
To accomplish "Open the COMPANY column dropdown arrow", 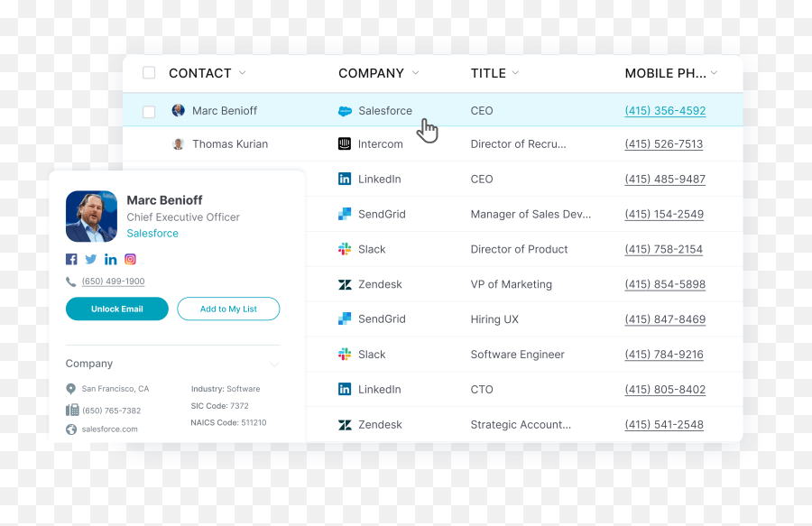I will [x=415, y=72].
